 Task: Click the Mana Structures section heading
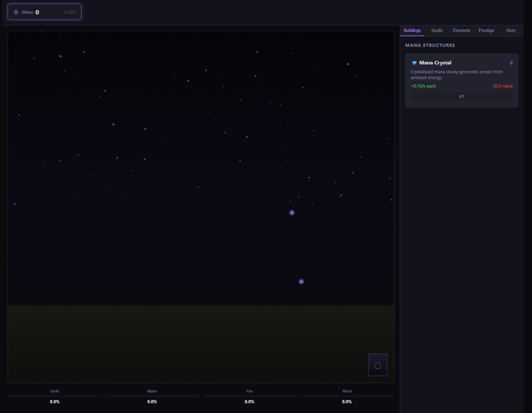(430, 45)
